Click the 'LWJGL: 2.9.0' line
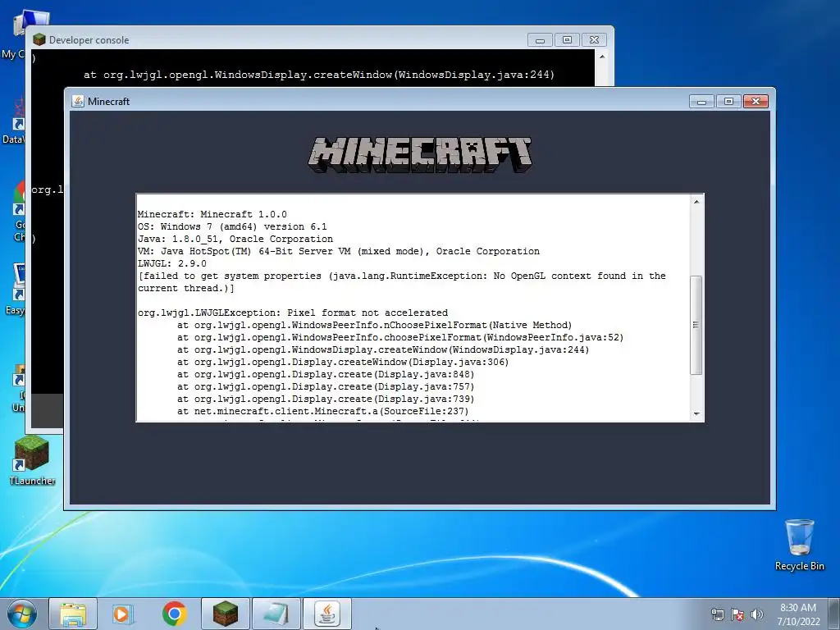The image size is (840, 630). (172, 263)
